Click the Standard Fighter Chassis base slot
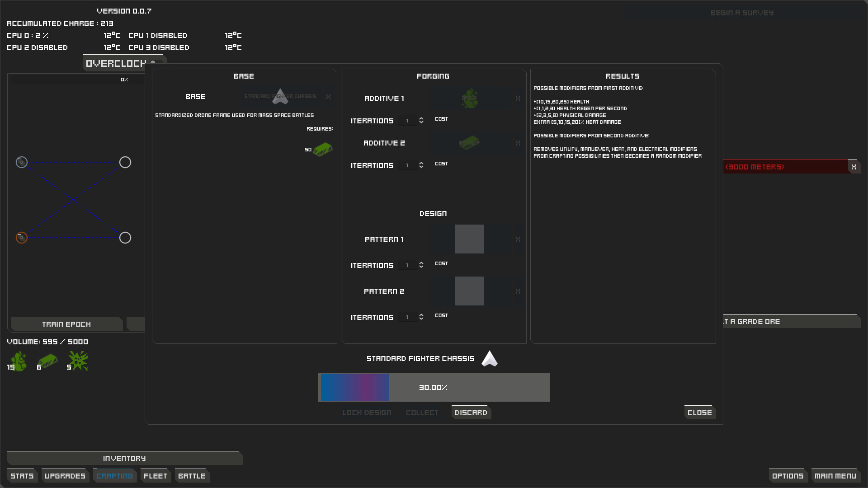 [280, 96]
